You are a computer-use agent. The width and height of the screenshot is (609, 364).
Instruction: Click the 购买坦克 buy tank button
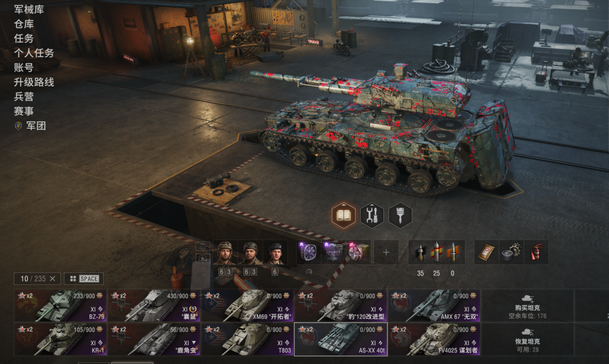click(x=527, y=306)
